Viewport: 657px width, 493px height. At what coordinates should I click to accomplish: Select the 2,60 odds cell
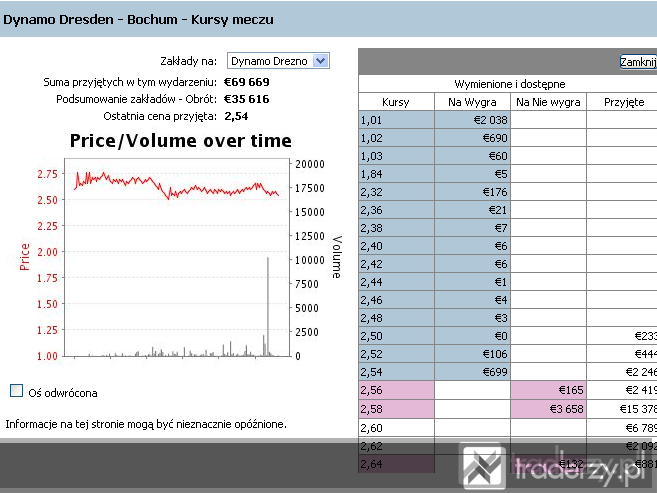click(396, 428)
